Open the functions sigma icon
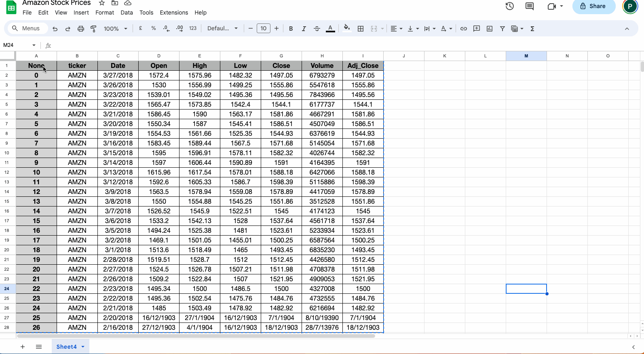 [x=532, y=29]
